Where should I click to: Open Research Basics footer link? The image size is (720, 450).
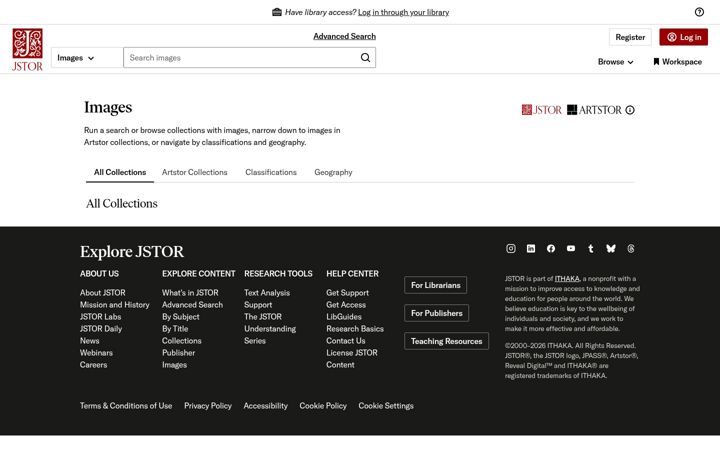pos(355,328)
